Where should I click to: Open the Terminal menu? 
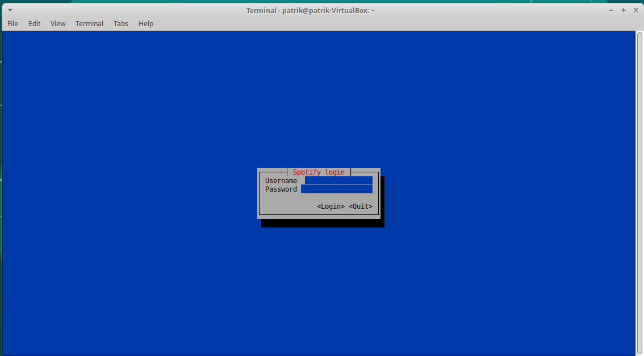(89, 23)
